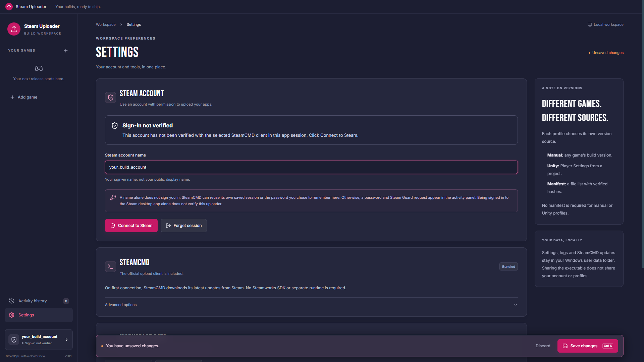Click Connect to Steam button
The width and height of the screenshot is (644, 362).
pos(131,226)
